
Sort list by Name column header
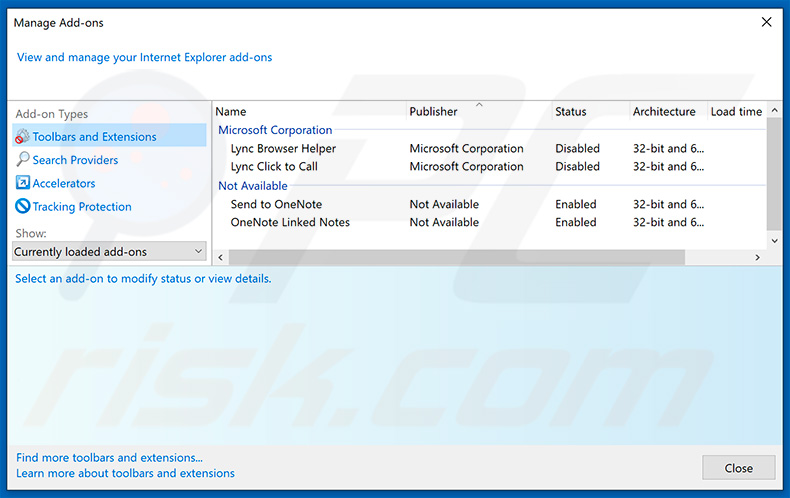(x=231, y=111)
